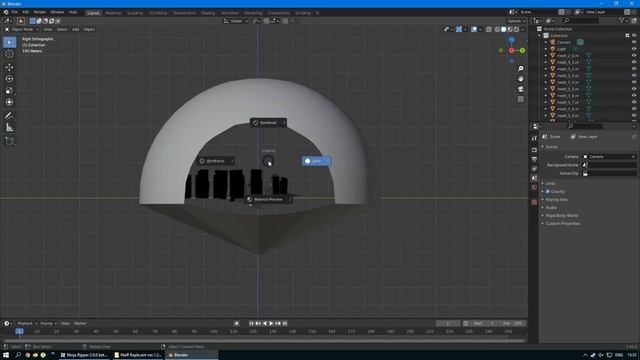Toggle Collection visibility eye icon
This screenshot has width=640, height=360.
tap(634, 36)
